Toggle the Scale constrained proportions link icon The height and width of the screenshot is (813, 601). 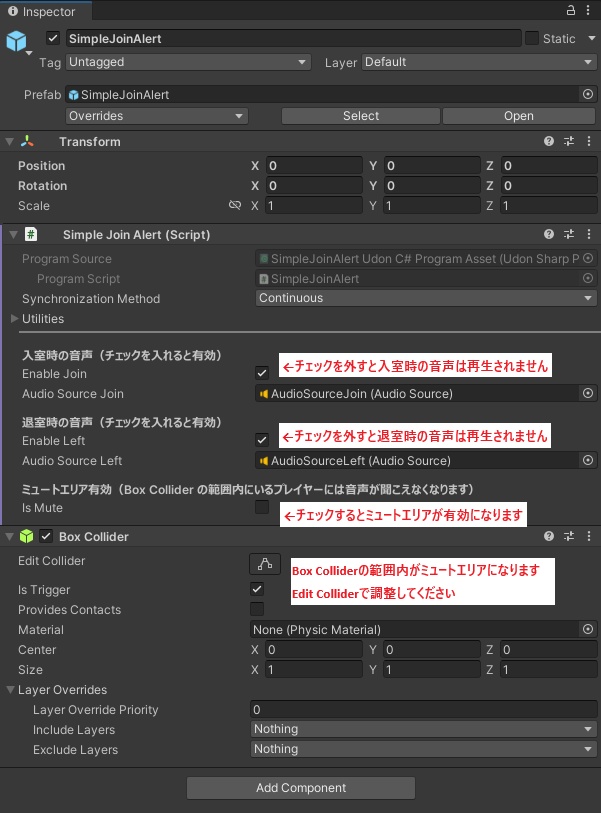point(235,205)
